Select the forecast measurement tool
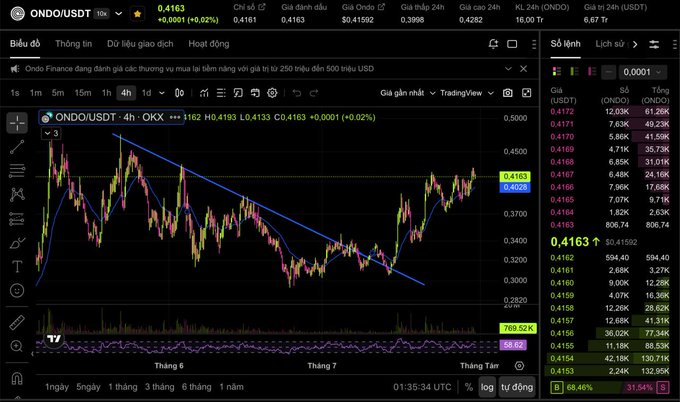 click(x=17, y=219)
